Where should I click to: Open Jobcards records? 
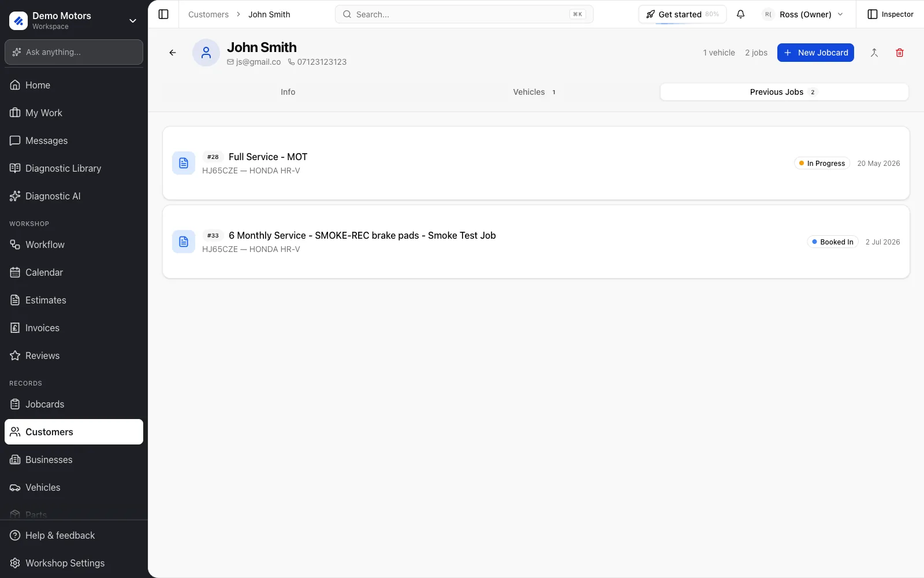[x=74, y=404]
